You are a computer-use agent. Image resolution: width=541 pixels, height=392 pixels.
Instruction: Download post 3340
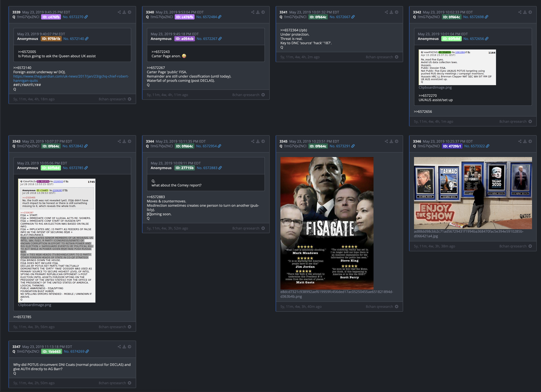pyautogui.click(x=258, y=12)
